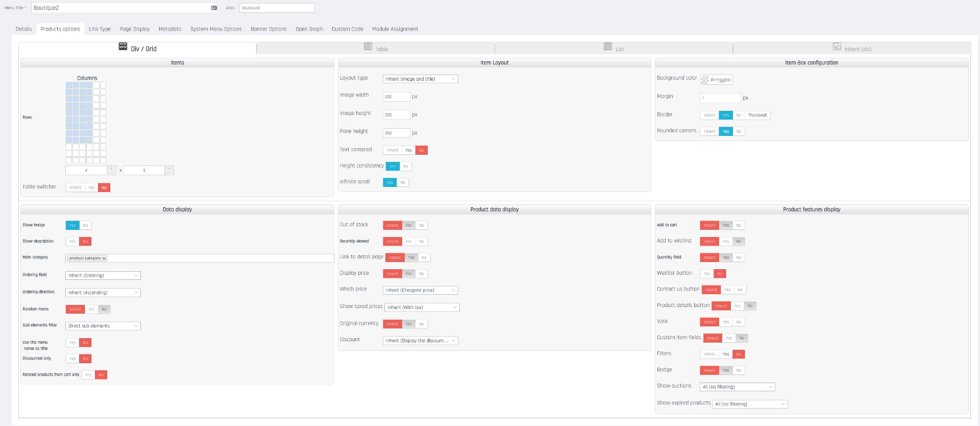The image size is (980, 426).
Task: Set Link to detail page to No
Action: coord(424,257)
